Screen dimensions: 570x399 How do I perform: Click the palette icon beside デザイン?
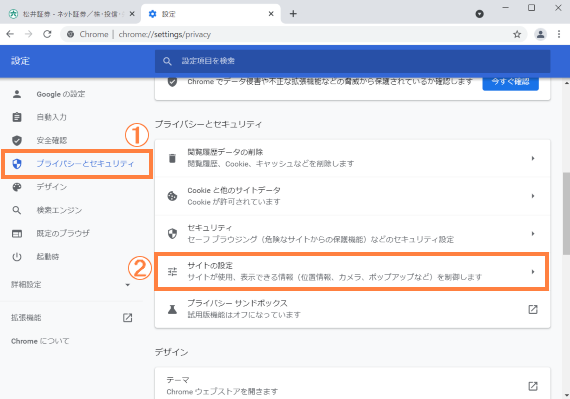click(x=17, y=187)
